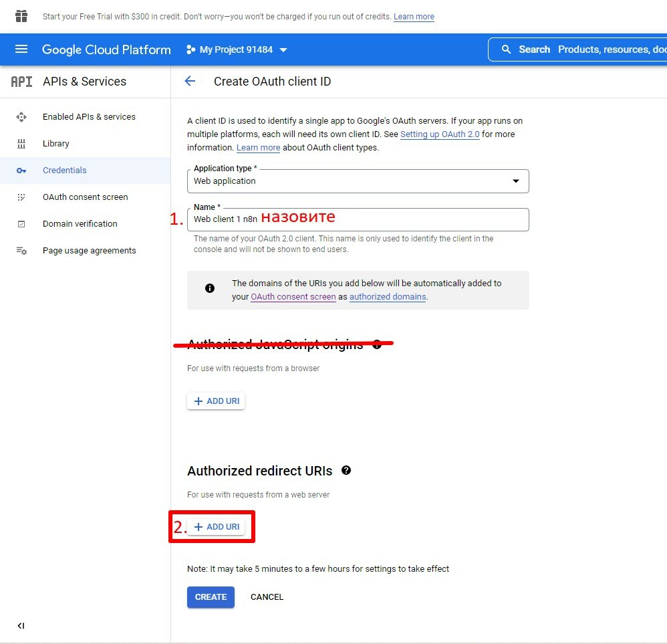The height and width of the screenshot is (644, 667).
Task: Click the Enabled APIs & services icon
Action: (21, 116)
